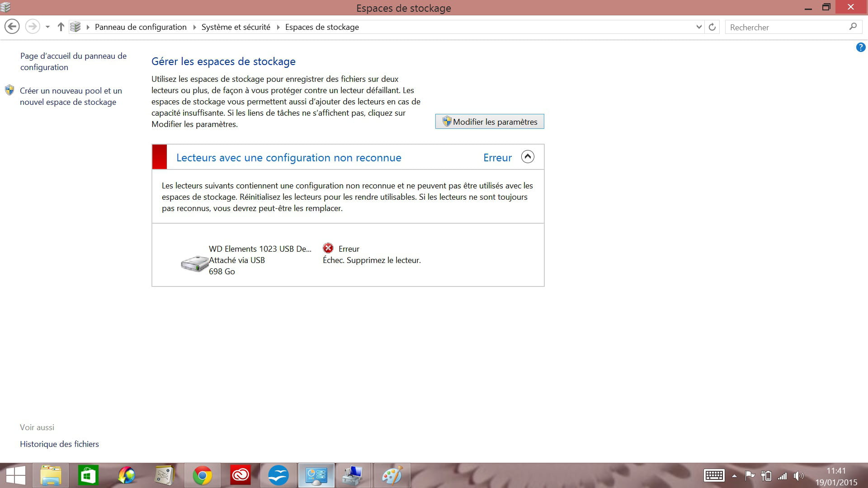Open Action Center flag icon

pos(750,475)
